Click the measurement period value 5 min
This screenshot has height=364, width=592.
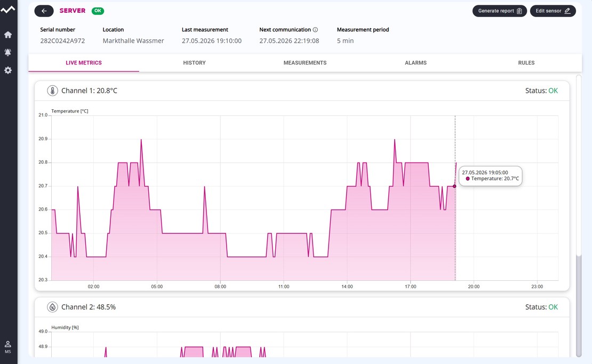click(346, 41)
